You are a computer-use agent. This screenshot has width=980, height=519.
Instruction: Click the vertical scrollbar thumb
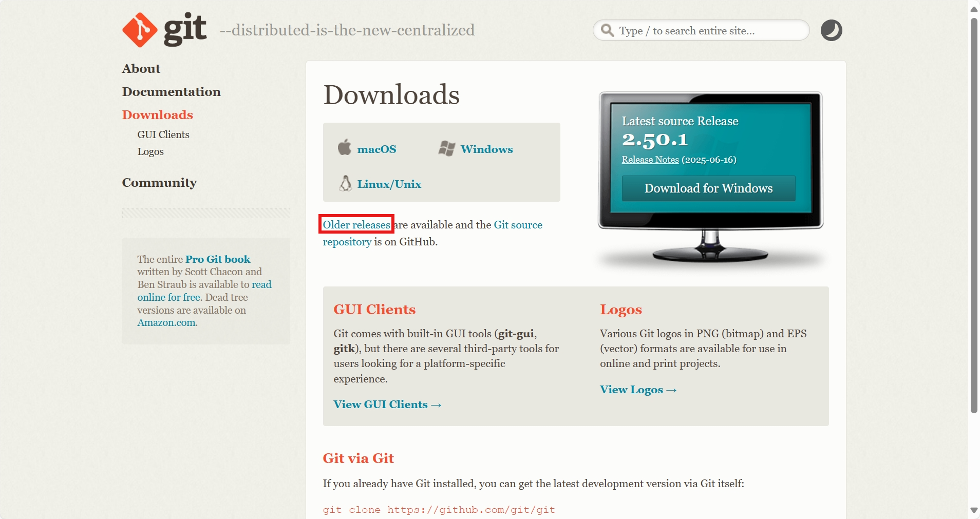tap(974, 216)
